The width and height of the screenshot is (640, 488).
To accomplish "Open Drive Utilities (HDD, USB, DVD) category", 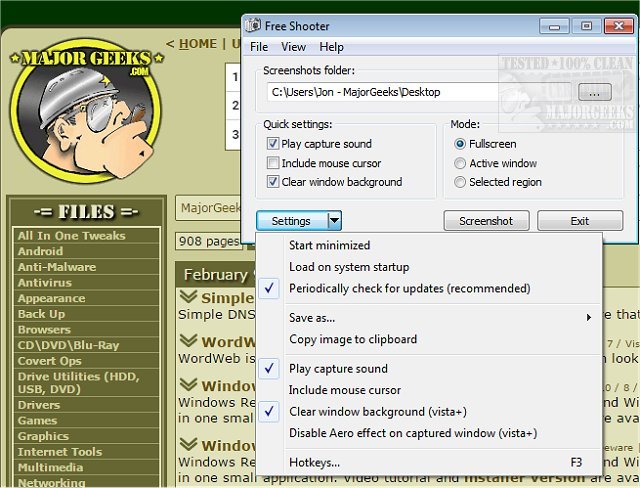I will 86,383.
